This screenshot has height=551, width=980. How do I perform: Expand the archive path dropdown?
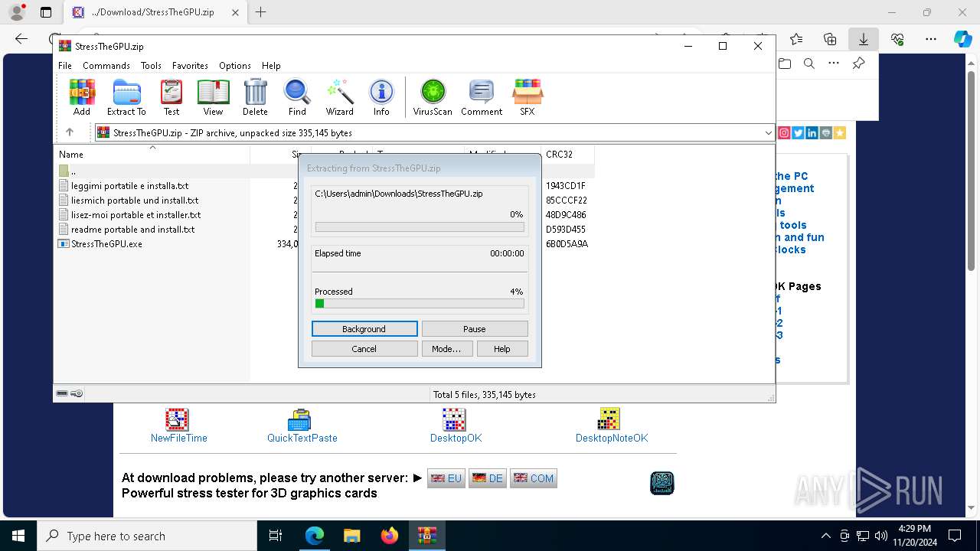coord(768,133)
